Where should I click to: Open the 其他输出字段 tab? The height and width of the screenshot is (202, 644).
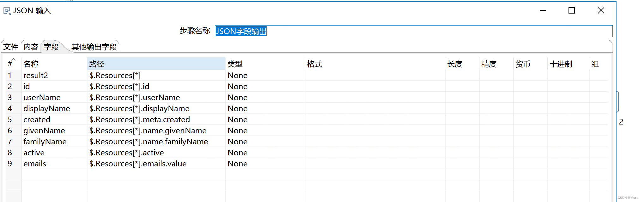[94, 47]
